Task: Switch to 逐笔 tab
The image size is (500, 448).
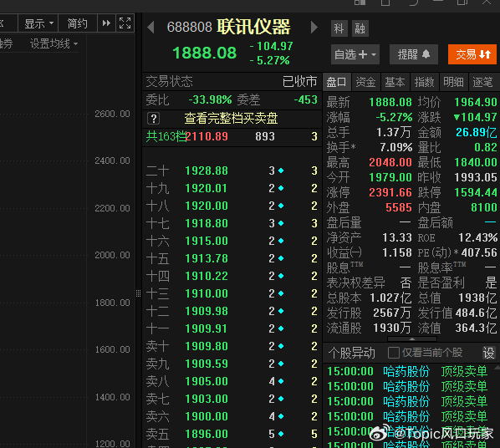Action: point(482,82)
